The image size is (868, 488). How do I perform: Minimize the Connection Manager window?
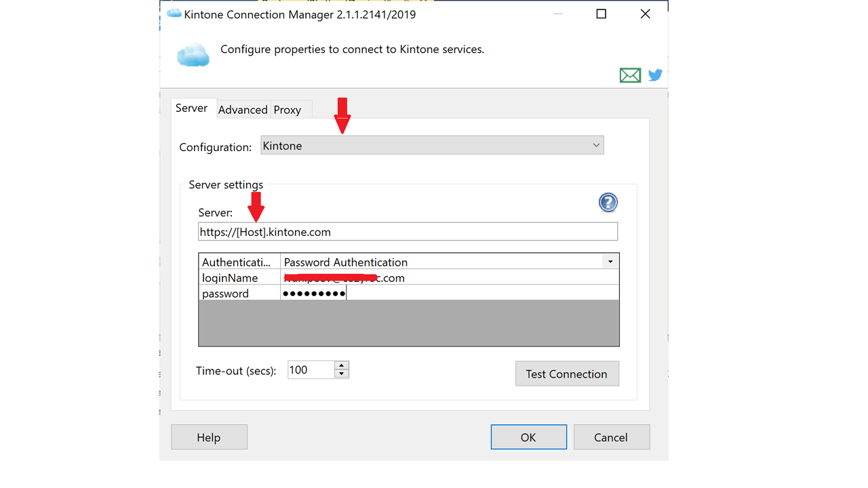point(558,14)
